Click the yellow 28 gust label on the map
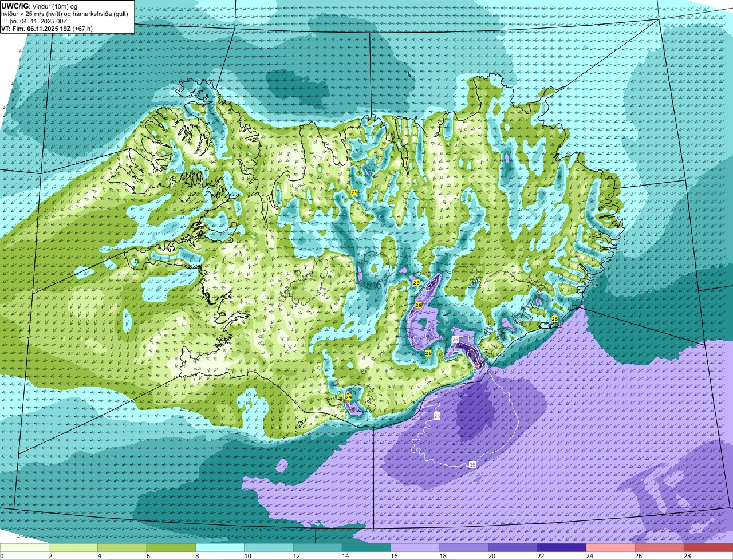The height and width of the screenshot is (560, 733). coord(419,305)
